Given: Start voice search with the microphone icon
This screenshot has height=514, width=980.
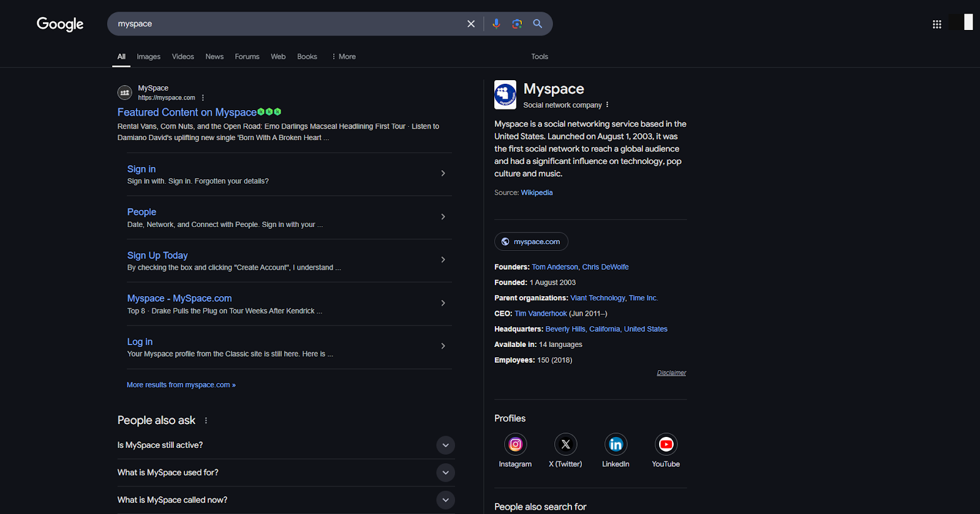Looking at the screenshot, I should (496, 24).
